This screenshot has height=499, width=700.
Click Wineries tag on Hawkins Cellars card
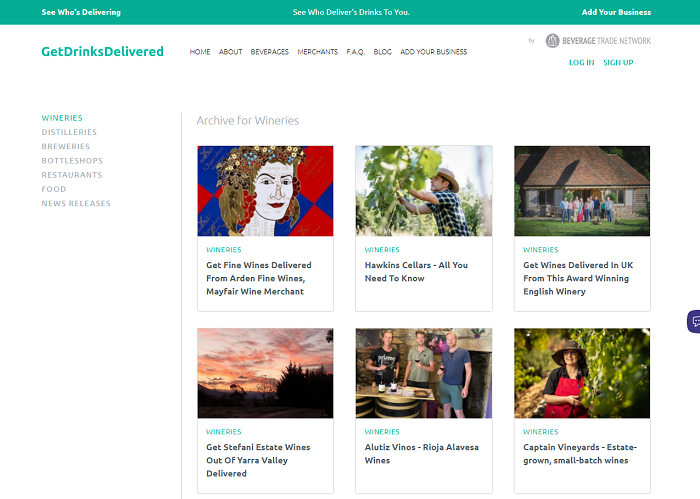pos(382,250)
